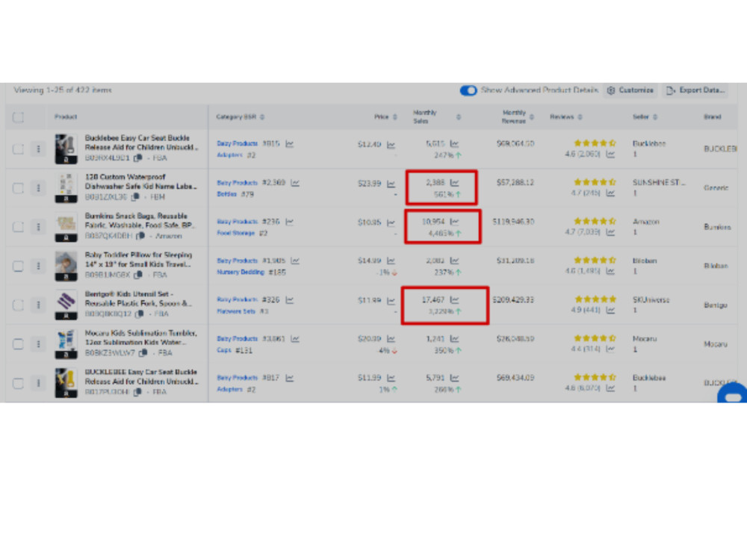Open Food Storage category link
The image size is (747, 560).
[x=235, y=233]
